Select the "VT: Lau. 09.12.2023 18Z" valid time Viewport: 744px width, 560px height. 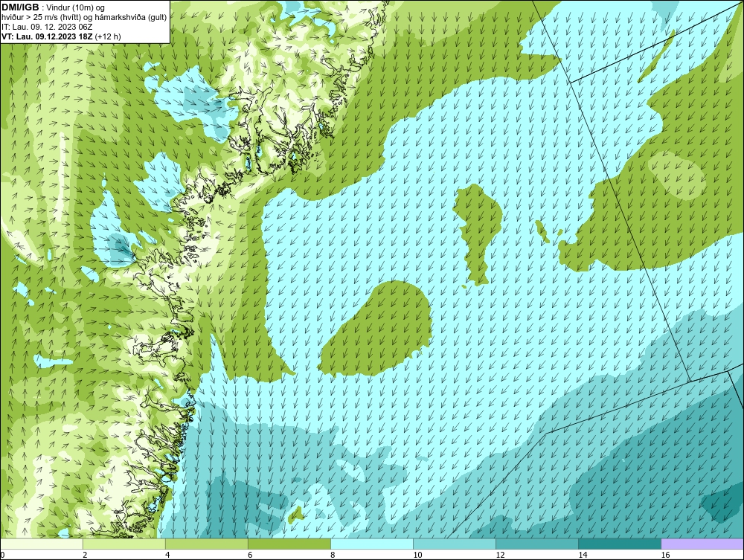47,36
